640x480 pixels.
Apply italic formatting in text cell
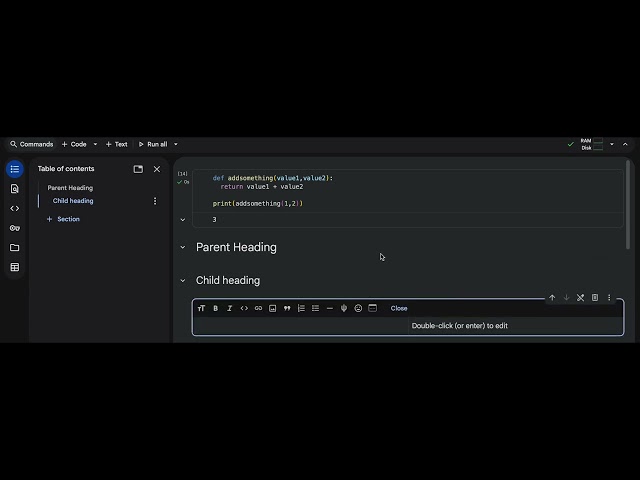tap(230, 308)
